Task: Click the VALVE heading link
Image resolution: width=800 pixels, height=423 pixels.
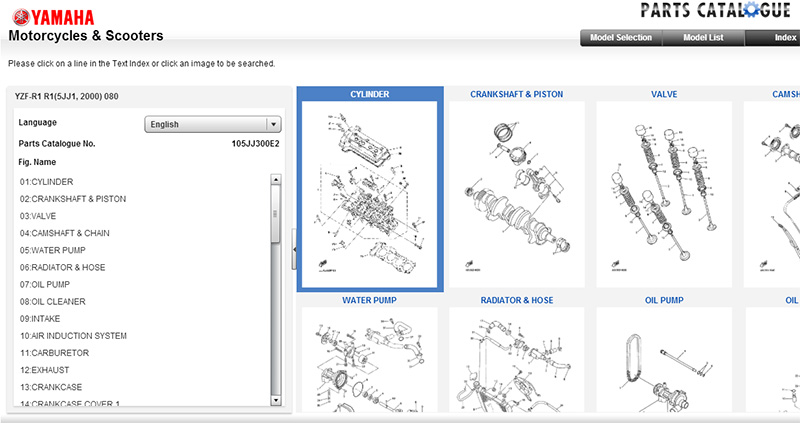Action: tap(664, 94)
